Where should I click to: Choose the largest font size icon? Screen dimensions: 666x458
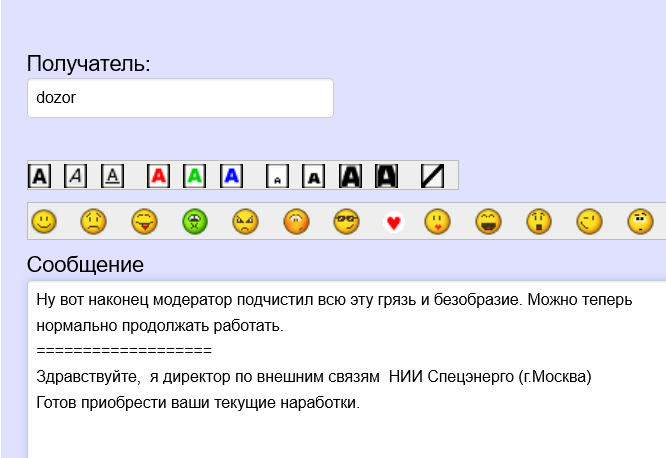(x=387, y=176)
